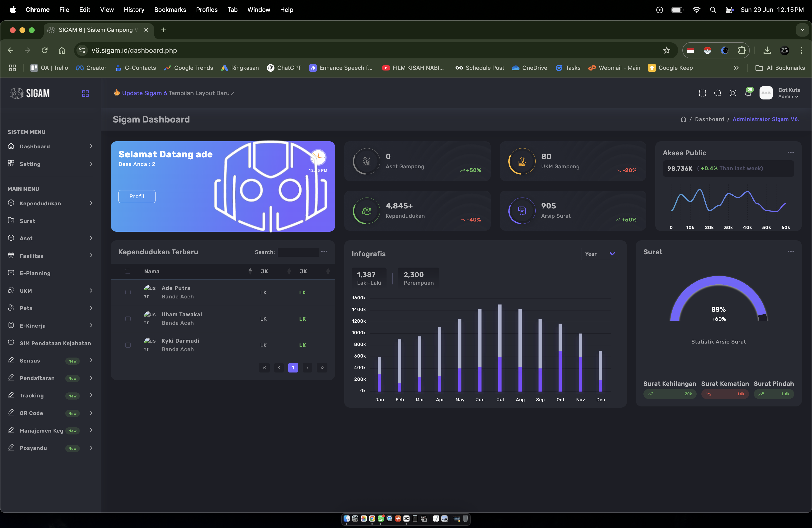Click the Kependudukan people icon card
812x528 pixels.
(x=366, y=210)
